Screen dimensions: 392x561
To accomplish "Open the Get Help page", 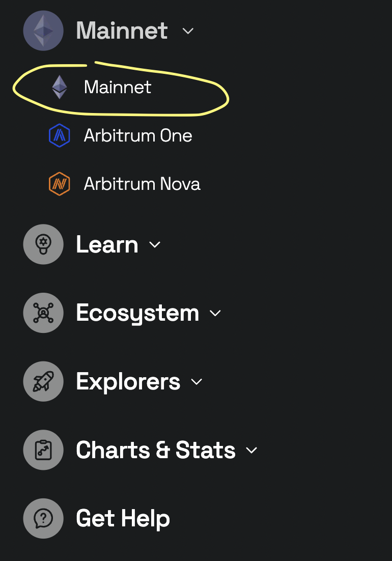I will point(122,518).
